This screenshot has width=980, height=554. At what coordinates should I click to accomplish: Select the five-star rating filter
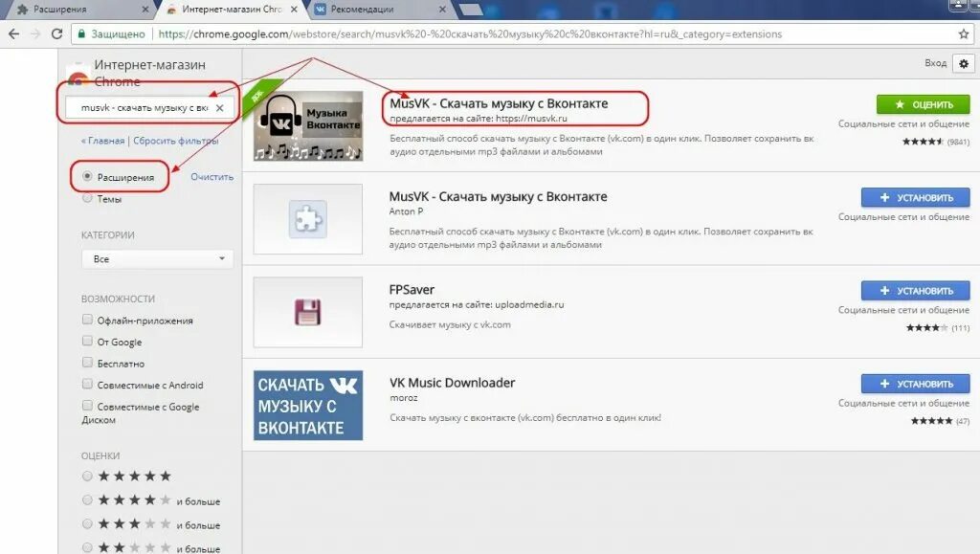click(x=87, y=476)
